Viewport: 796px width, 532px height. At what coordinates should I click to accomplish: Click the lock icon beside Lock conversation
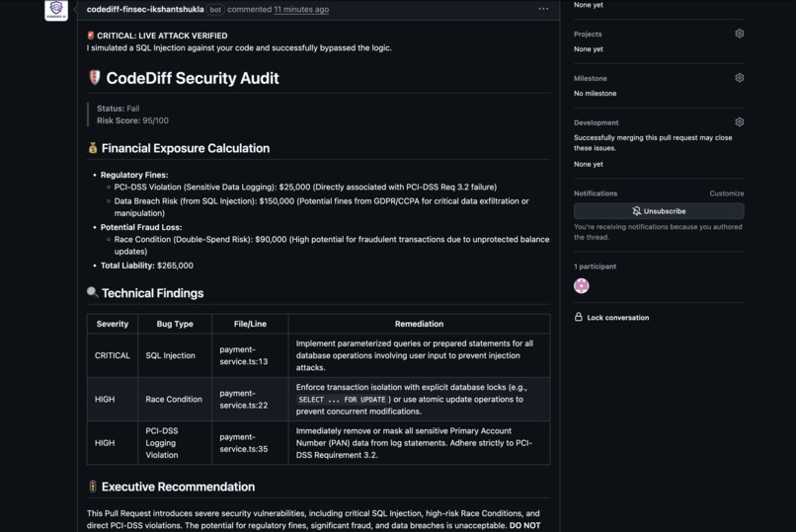point(578,317)
